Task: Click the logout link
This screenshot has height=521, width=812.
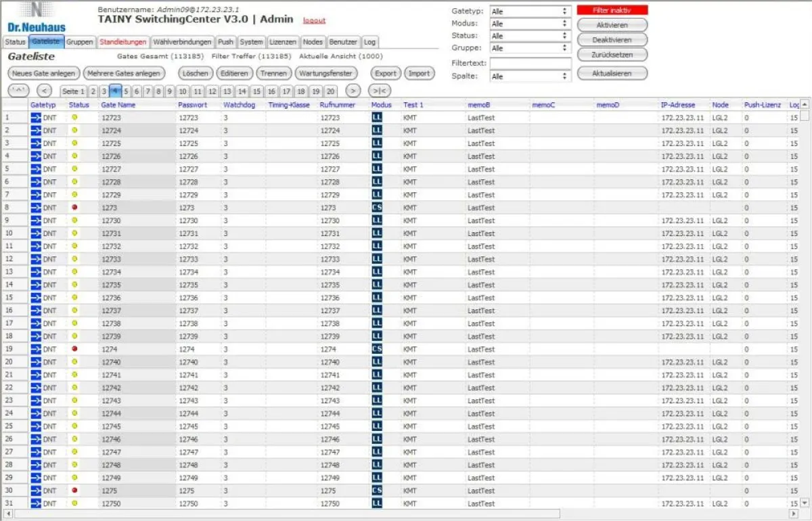Action: 314,20
